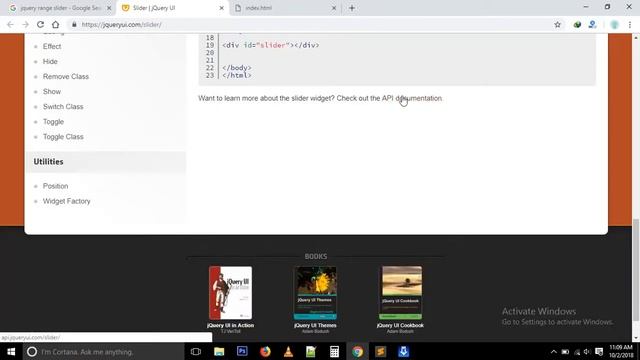Select the Slider | jQuery UI tab
Image resolution: width=640 pixels, height=360 pixels.
pos(172,8)
